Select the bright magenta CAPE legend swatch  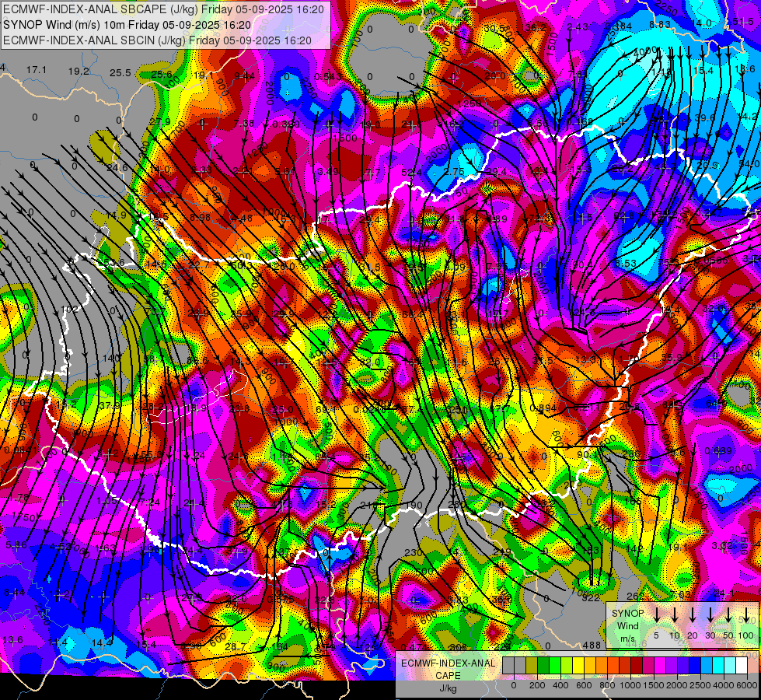click(x=660, y=666)
